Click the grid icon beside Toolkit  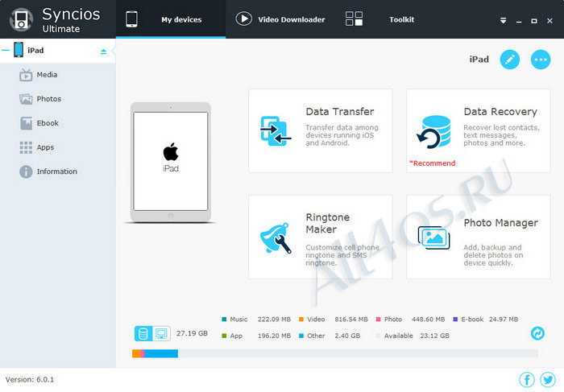tap(354, 19)
